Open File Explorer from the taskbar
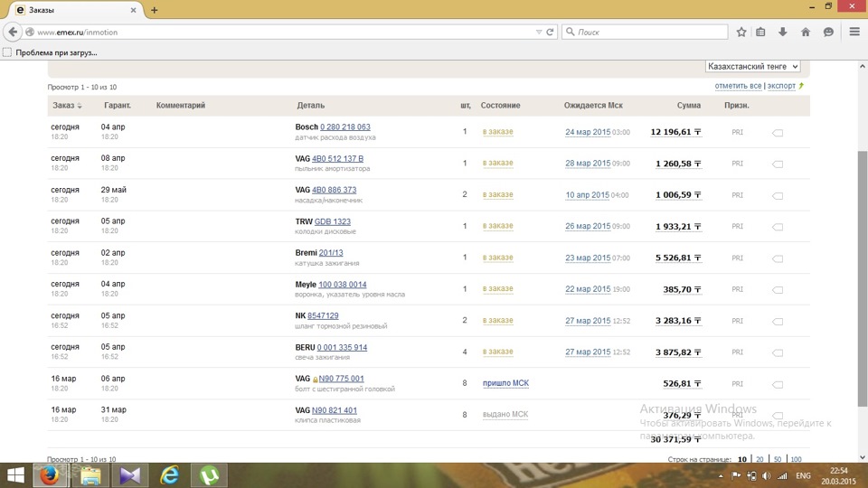The image size is (868, 488). click(x=90, y=476)
